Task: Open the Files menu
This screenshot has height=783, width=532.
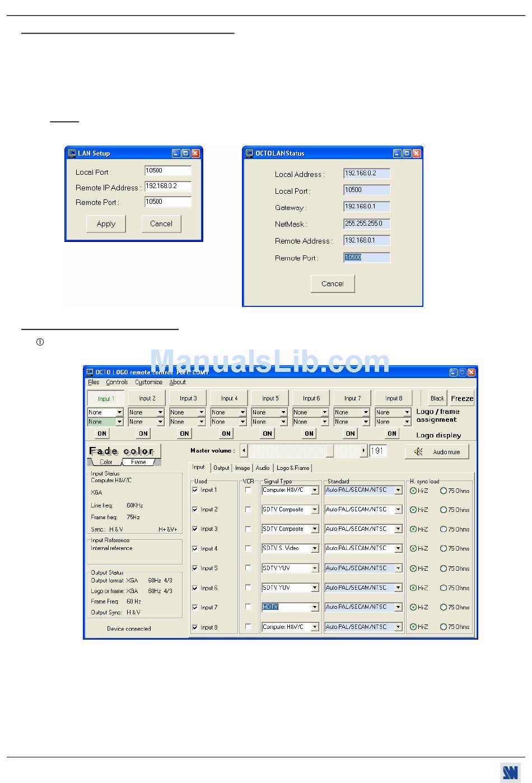Action: (94, 382)
